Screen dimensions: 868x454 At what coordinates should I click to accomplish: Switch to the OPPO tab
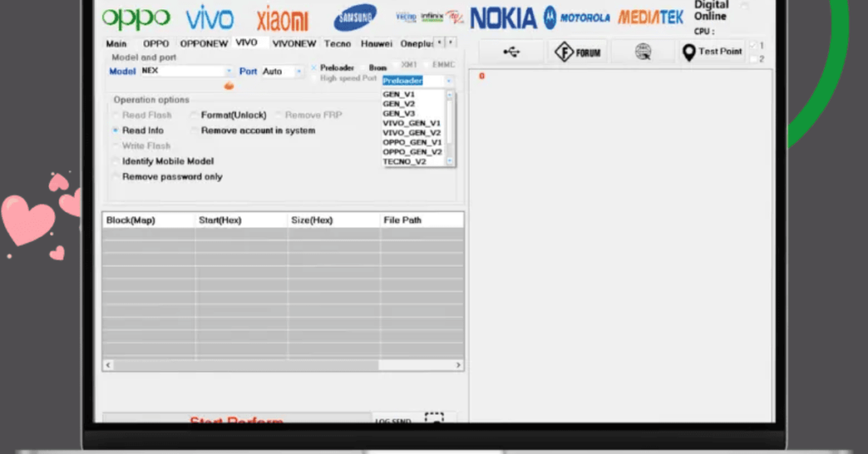tap(156, 44)
